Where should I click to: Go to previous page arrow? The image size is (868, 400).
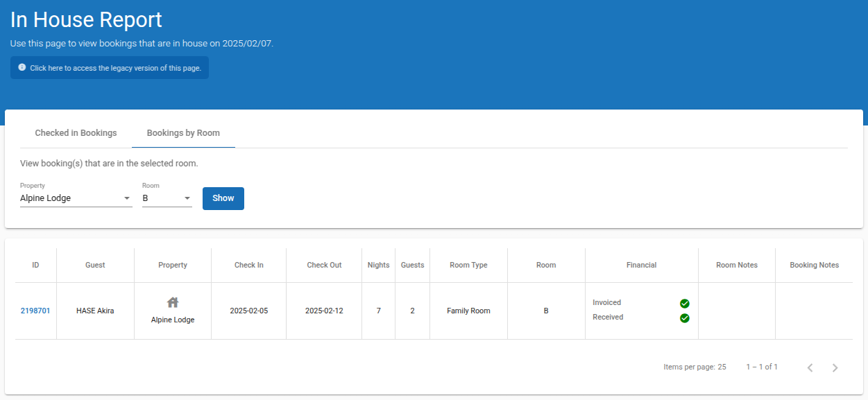pyautogui.click(x=810, y=367)
